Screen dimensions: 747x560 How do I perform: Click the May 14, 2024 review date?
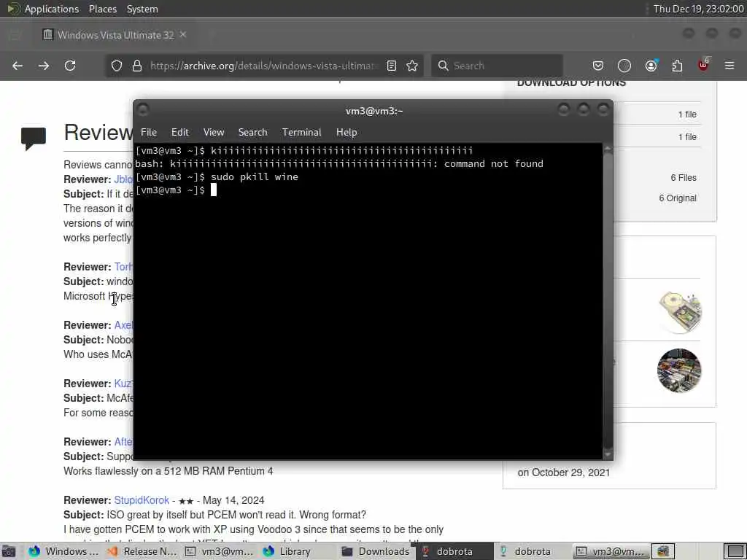[x=233, y=500]
